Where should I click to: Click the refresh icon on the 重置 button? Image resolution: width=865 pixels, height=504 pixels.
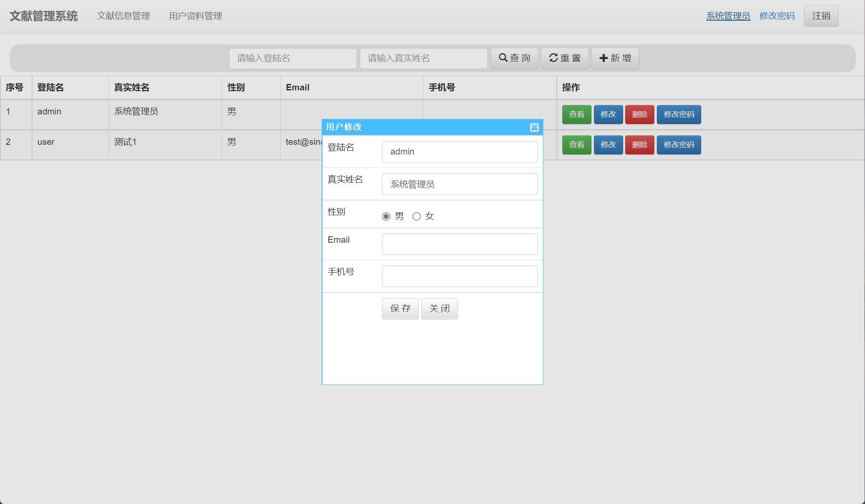click(553, 58)
